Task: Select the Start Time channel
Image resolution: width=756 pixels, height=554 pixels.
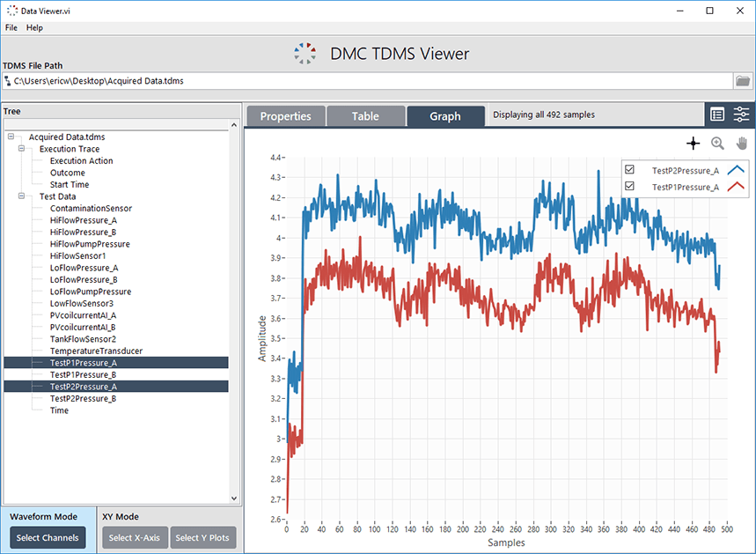Action: [70, 184]
